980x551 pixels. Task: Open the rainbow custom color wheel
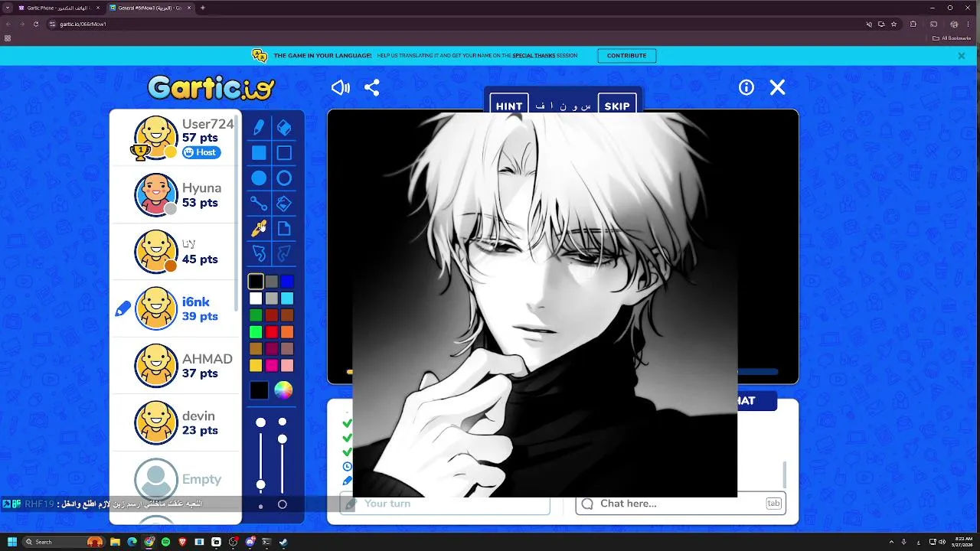pyautogui.click(x=283, y=390)
